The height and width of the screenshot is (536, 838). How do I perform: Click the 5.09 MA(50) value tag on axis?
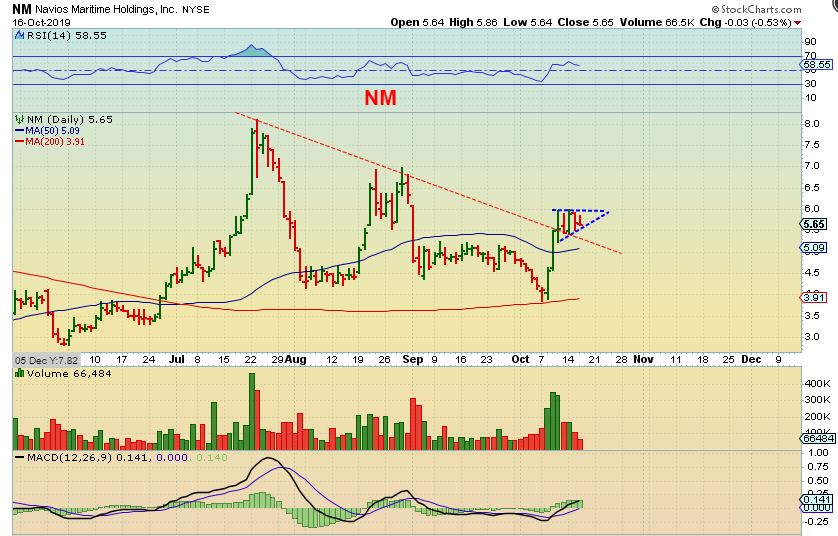[x=813, y=248]
